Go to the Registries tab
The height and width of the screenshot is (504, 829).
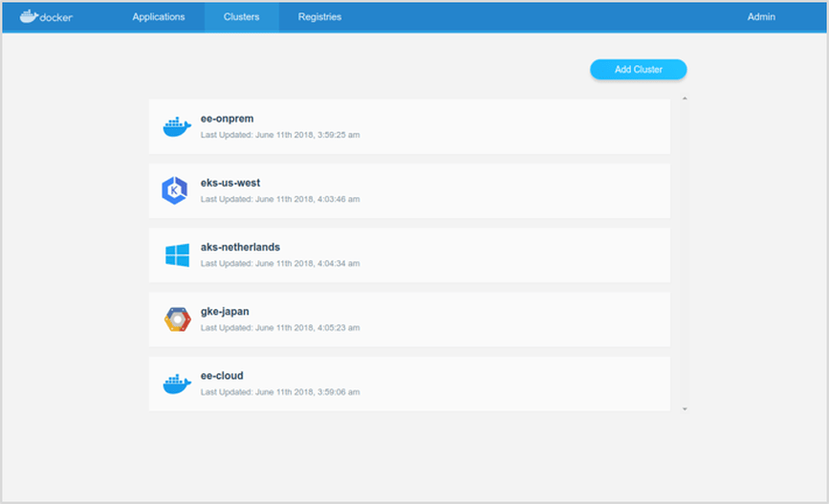coord(320,17)
